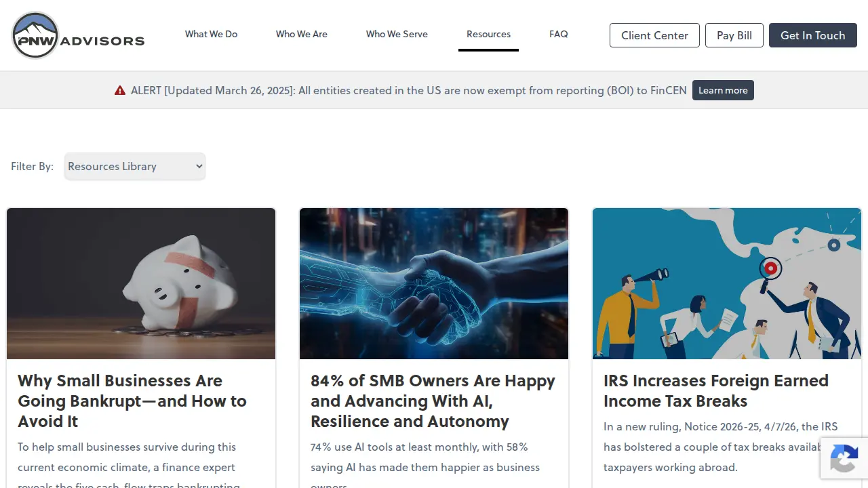Click the 'ALERT [Updated March 26, 2025]' text
This screenshot has width=868, height=488.
(x=409, y=90)
